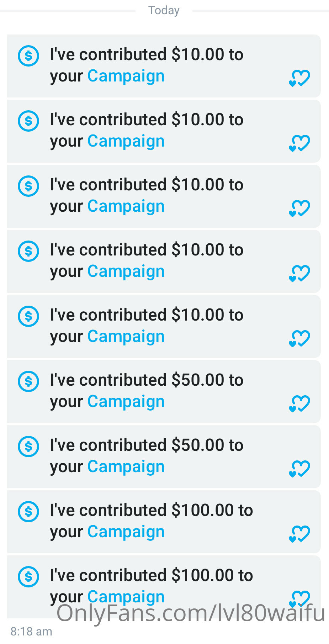Open Campaign link in fourth $10.00 message
Viewport: 329px width, 644px height.
click(126, 271)
